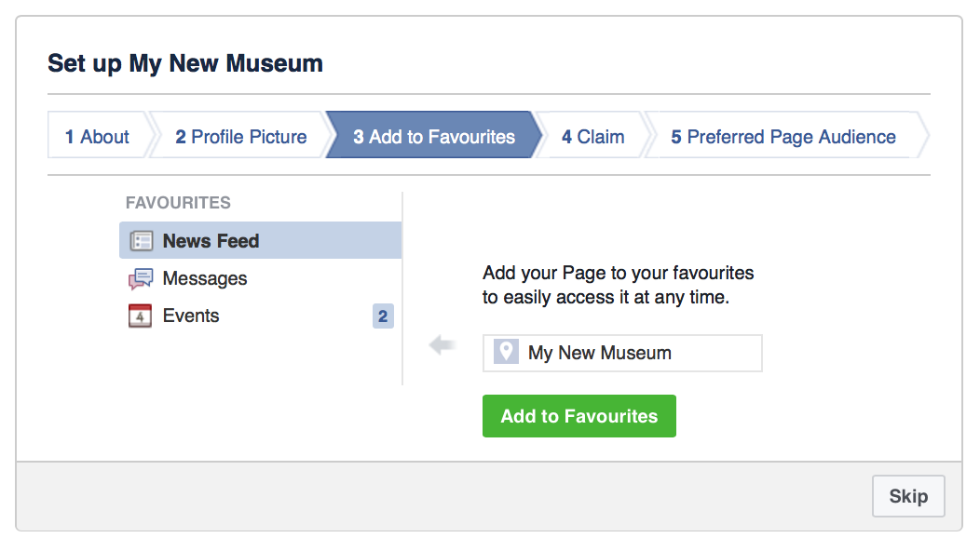This screenshot has width=980, height=551.
Task: Click the Messages speech bubble icon
Action: point(141,278)
